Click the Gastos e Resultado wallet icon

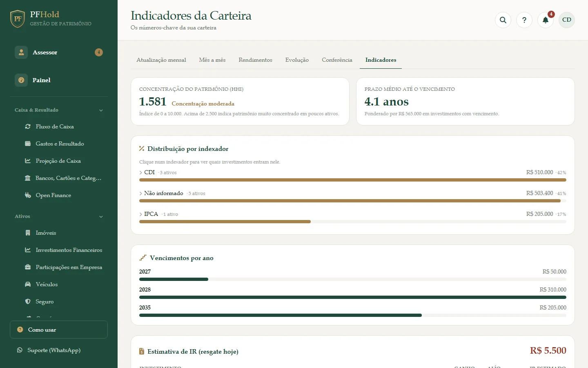[x=28, y=144]
